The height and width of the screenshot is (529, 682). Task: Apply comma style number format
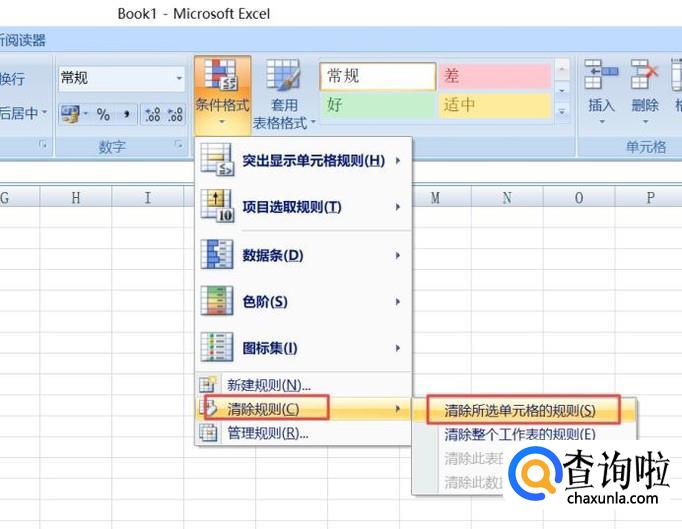coord(127,114)
